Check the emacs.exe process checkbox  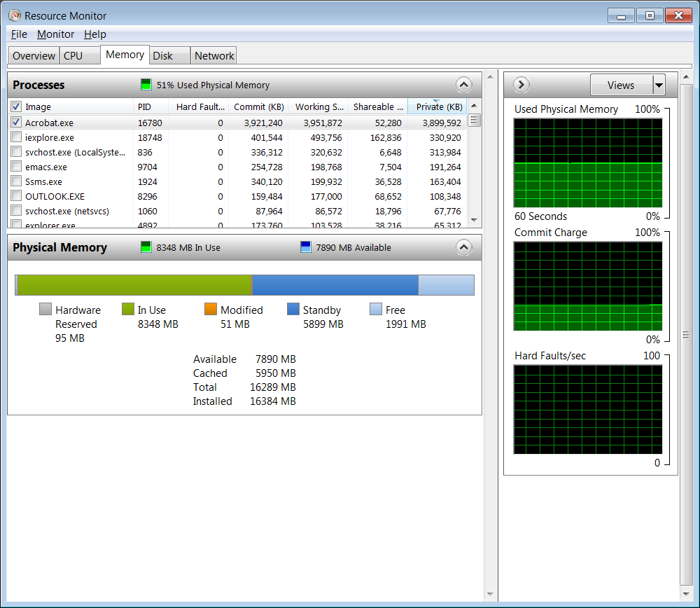click(x=16, y=166)
